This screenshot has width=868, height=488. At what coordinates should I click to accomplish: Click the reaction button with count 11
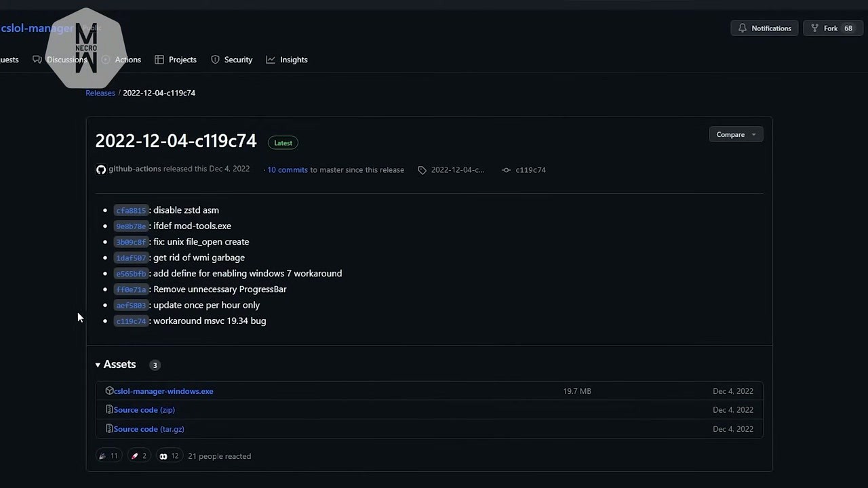pos(108,456)
